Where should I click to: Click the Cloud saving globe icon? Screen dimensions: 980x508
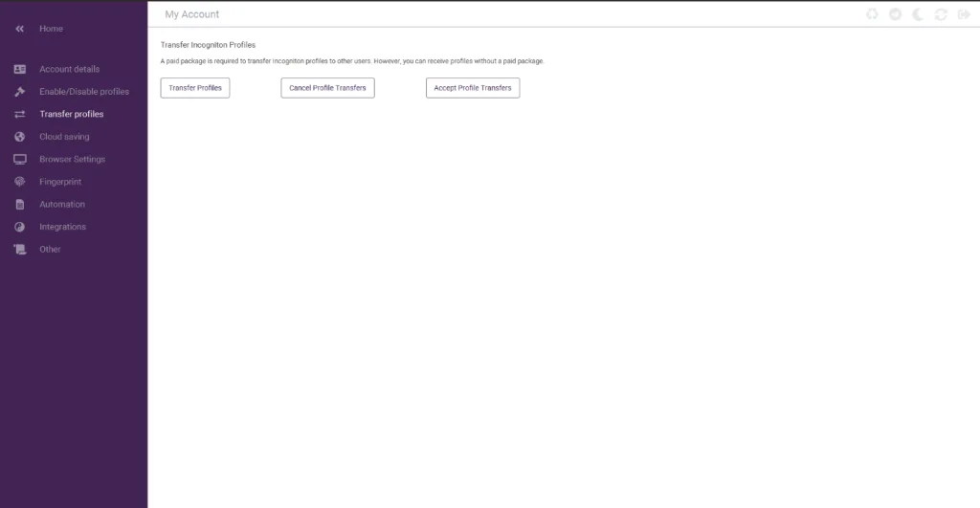point(19,137)
